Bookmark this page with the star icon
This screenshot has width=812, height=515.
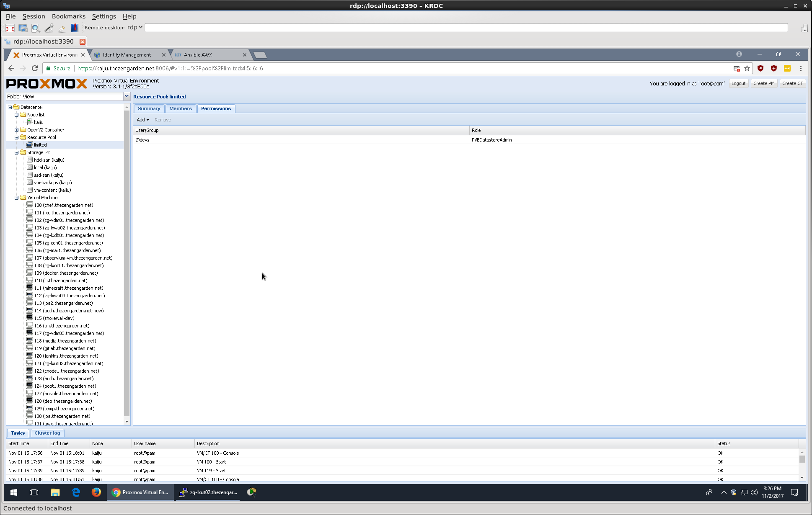pos(747,68)
